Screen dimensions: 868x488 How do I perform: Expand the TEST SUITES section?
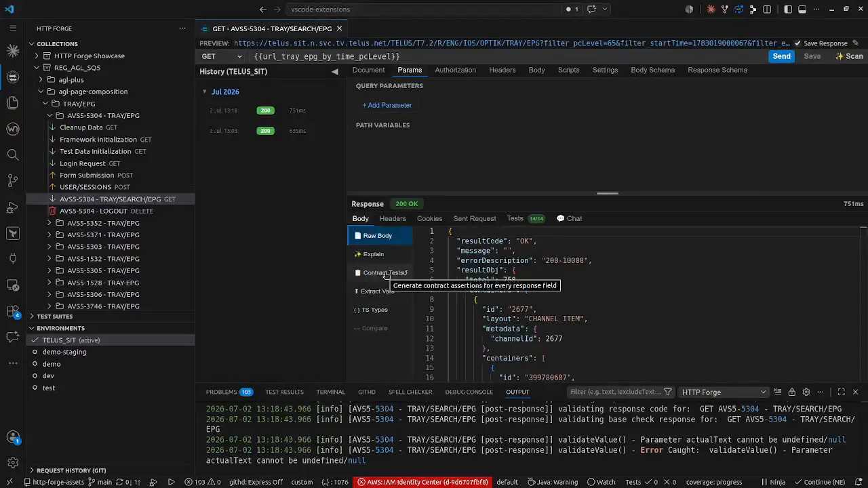tap(111, 317)
